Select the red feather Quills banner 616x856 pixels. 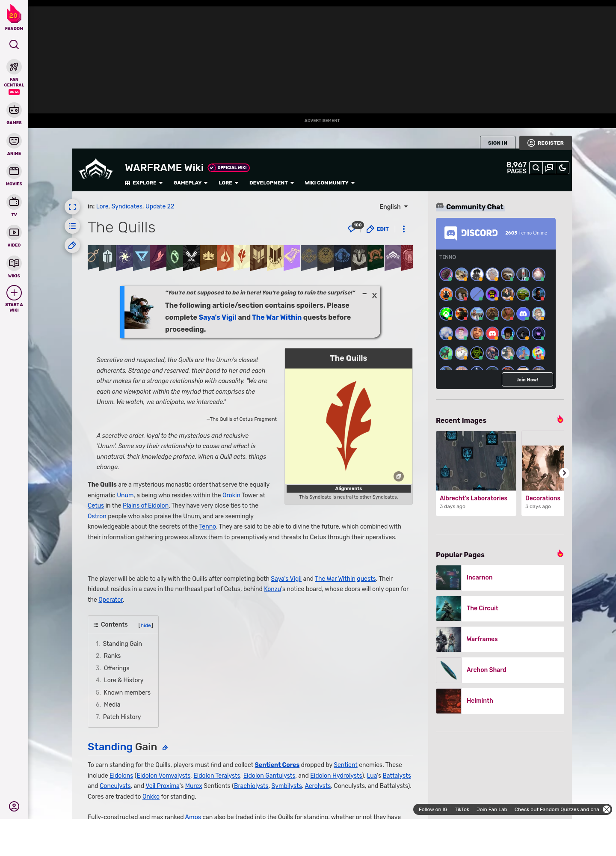pyautogui.click(x=242, y=257)
